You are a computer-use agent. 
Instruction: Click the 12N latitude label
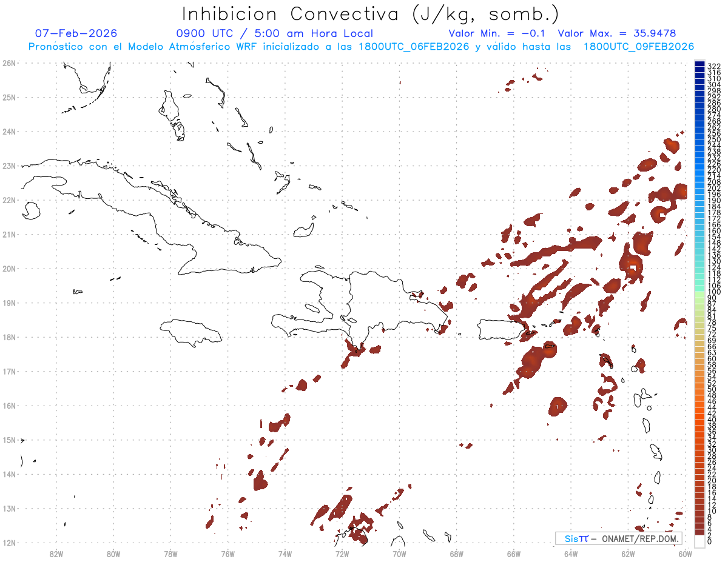(10, 543)
